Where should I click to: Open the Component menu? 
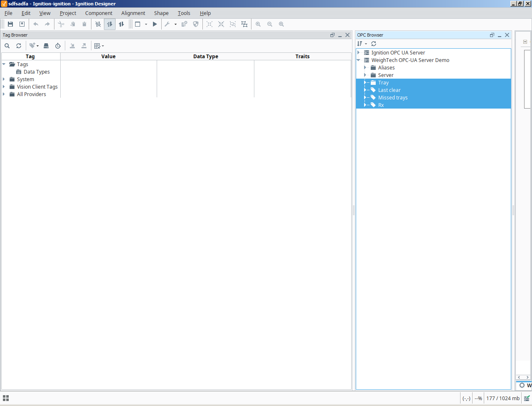pyautogui.click(x=99, y=13)
